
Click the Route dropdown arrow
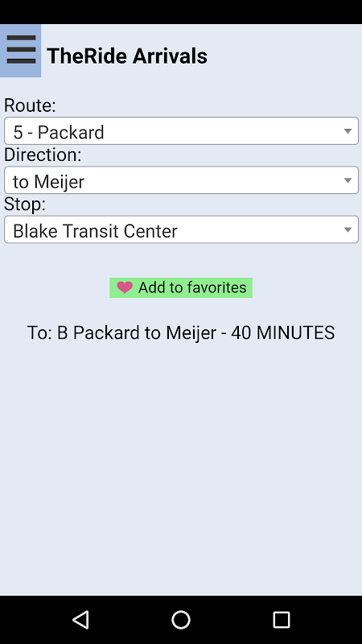pos(348,131)
